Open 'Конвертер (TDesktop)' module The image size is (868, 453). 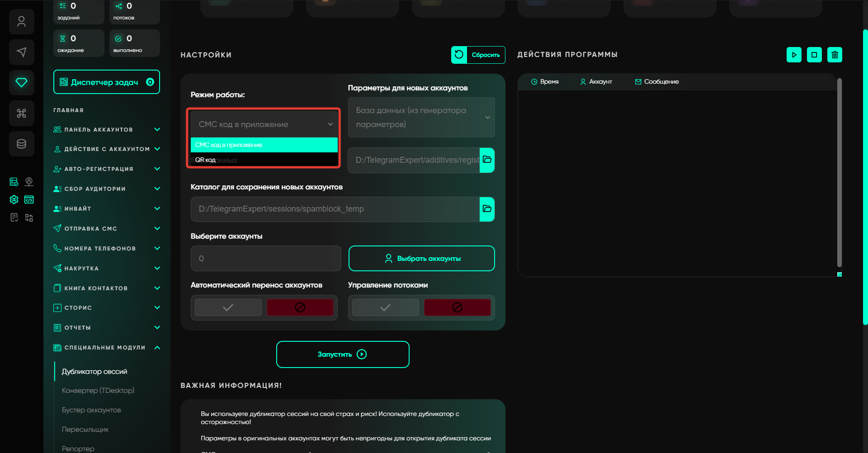coord(98,390)
